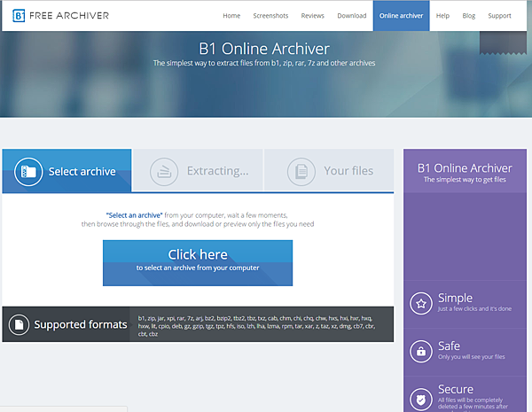Select the Extracting... step tab
The image size is (532, 412).
198,170
